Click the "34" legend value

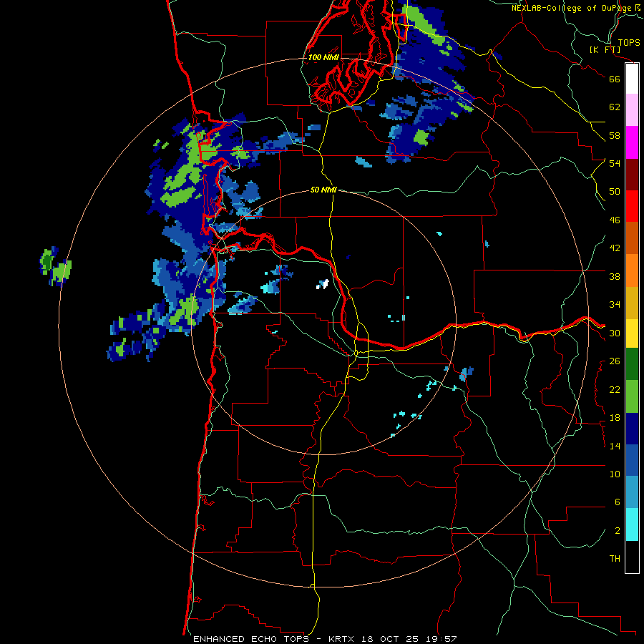(x=615, y=305)
